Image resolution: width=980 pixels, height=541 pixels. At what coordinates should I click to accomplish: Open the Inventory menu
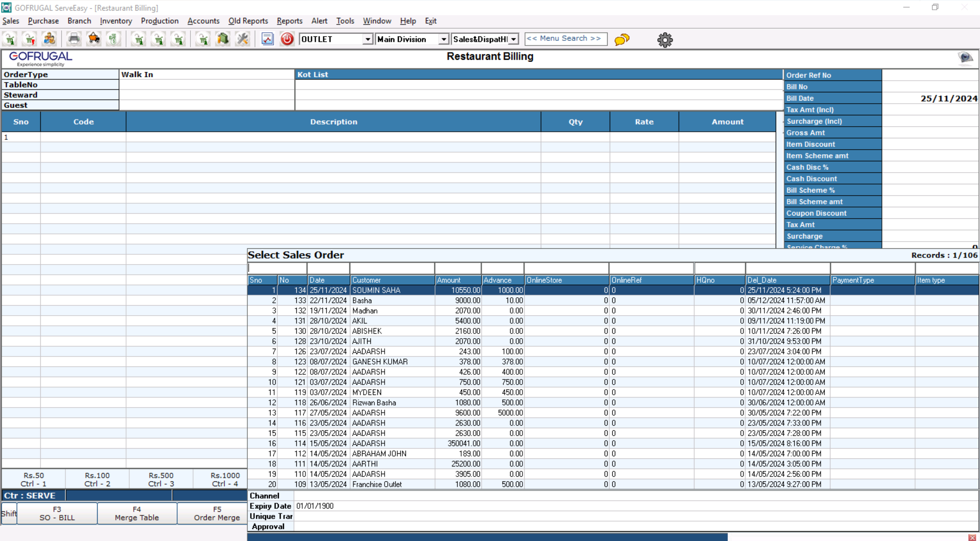pyautogui.click(x=115, y=21)
